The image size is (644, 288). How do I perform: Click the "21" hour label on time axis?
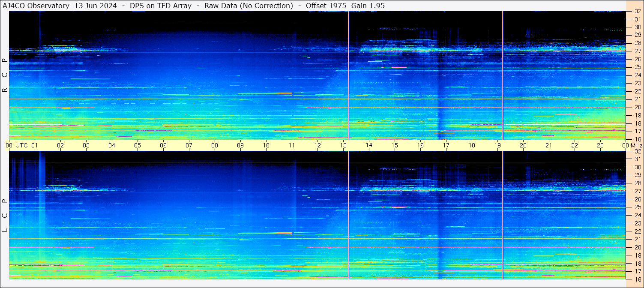(549, 145)
